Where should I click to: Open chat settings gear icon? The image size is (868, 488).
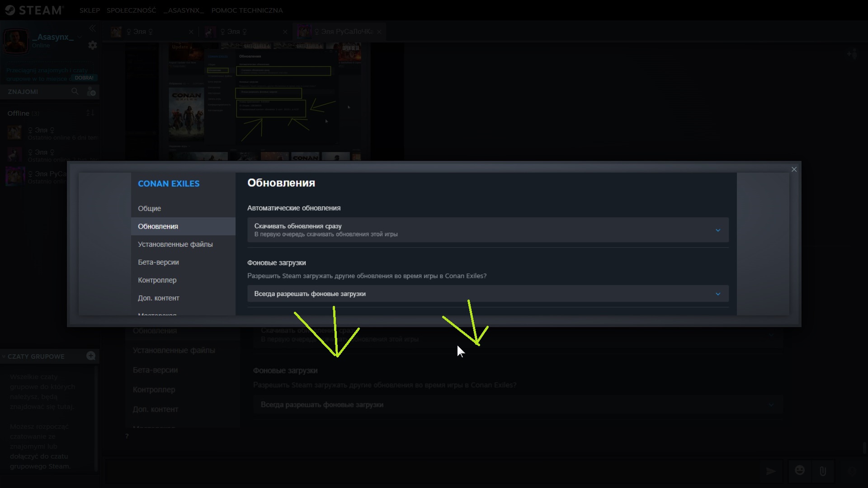tap(93, 45)
